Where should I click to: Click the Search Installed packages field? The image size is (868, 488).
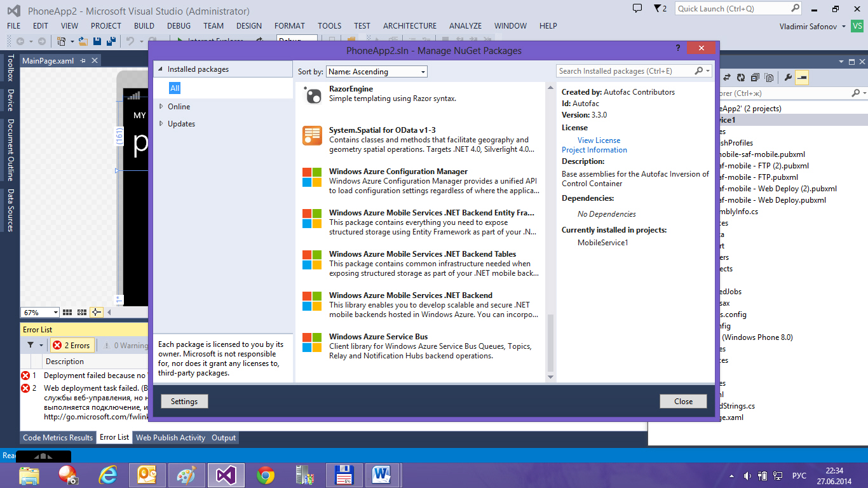[x=626, y=71]
